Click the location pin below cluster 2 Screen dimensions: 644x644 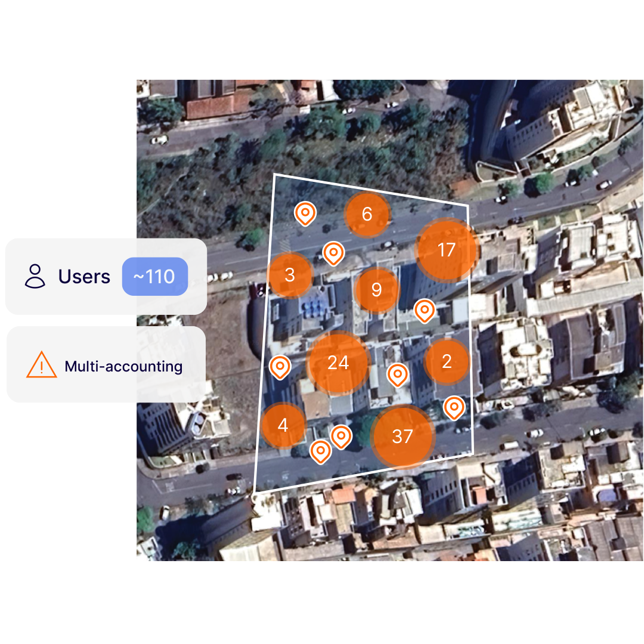(454, 408)
